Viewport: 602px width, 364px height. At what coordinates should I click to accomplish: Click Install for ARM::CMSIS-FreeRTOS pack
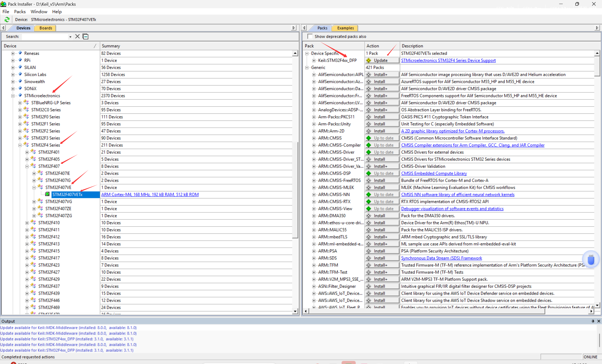pyautogui.click(x=382, y=180)
